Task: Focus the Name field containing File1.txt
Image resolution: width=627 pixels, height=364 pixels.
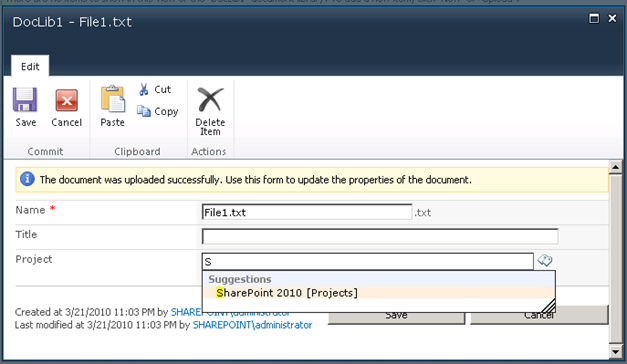Action: tap(307, 212)
